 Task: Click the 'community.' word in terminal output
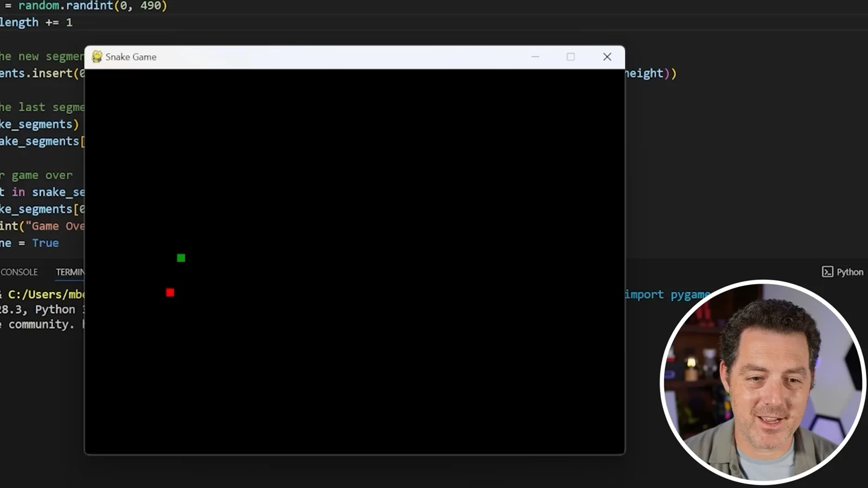click(x=41, y=324)
